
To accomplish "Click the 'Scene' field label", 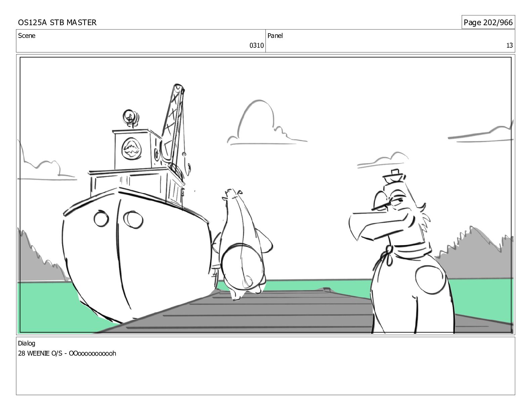I will [x=27, y=36].
